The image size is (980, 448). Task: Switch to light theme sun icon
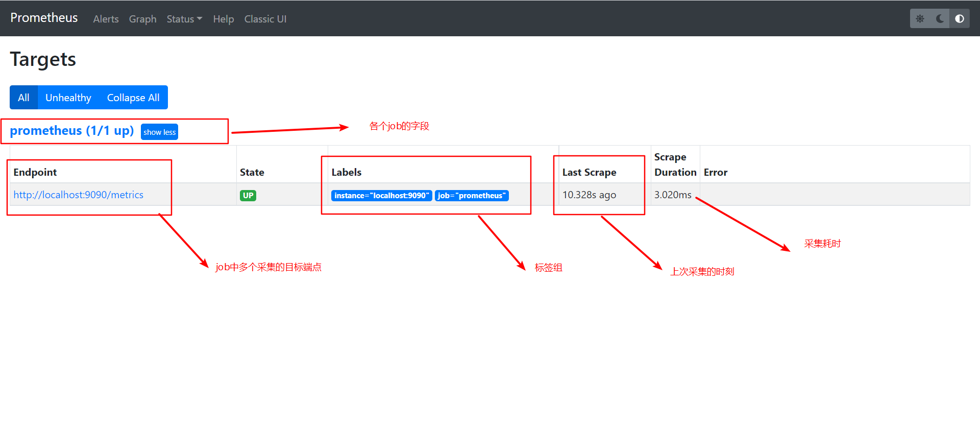click(920, 19)
